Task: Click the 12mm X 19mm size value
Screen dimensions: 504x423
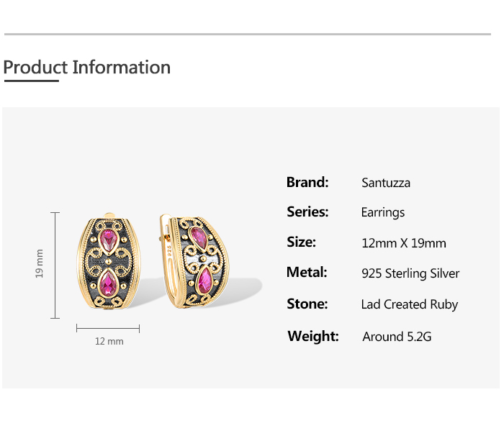Action: 404,243
